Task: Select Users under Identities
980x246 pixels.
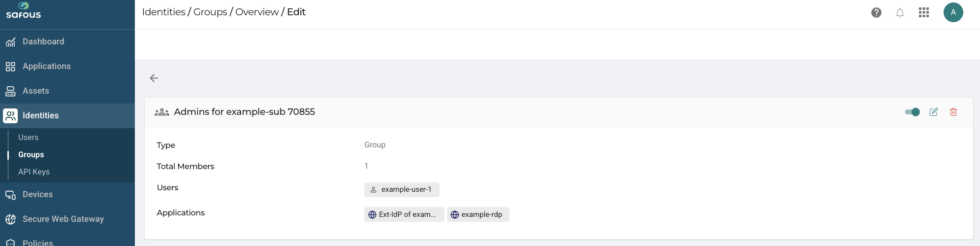Action: [28, 138]
